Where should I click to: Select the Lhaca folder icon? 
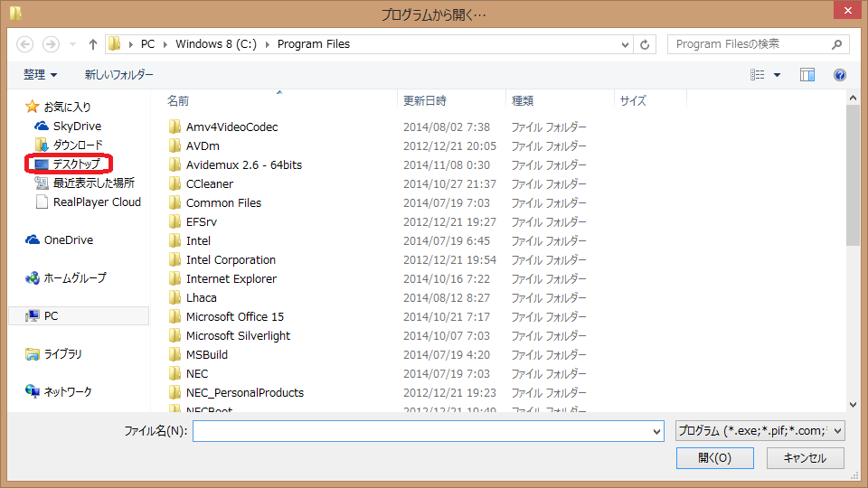click(x=175, y=297)
